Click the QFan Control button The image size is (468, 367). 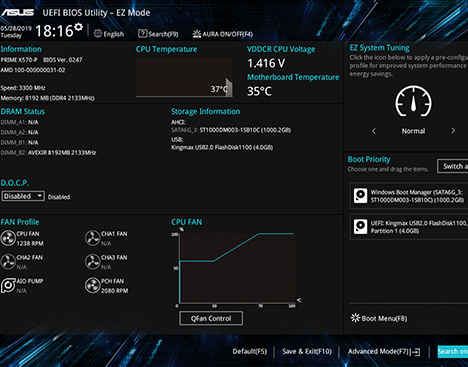click(211, 318)
